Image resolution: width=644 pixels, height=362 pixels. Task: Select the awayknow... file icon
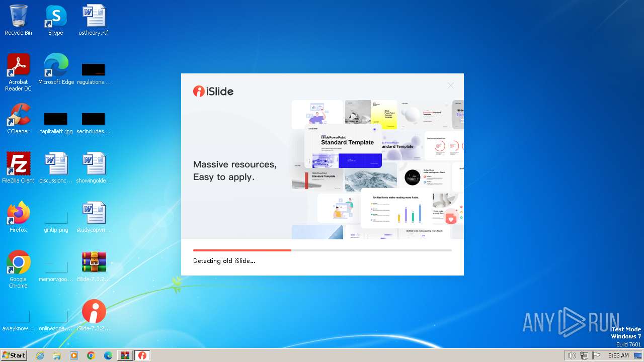(x=18, y=320)
